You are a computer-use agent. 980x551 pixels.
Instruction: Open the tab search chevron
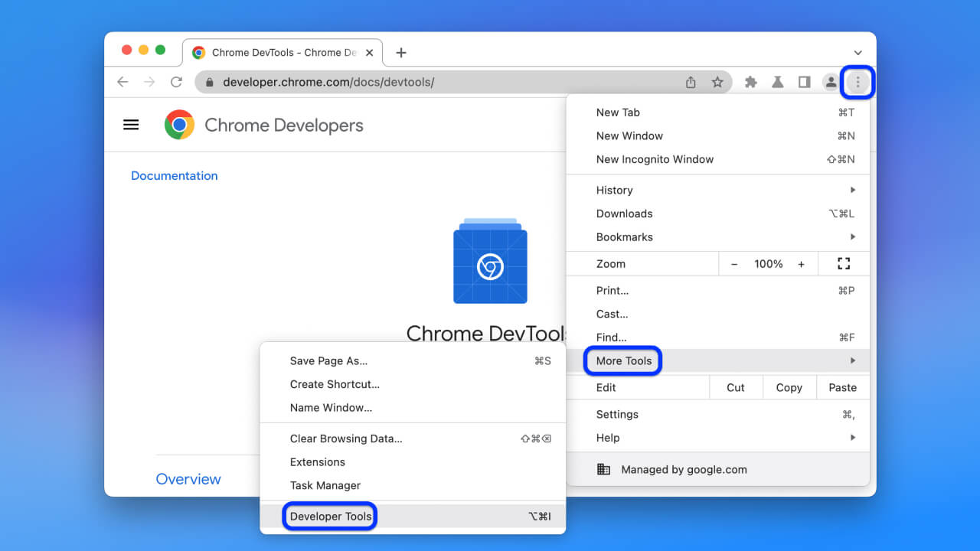pos(857,53)
